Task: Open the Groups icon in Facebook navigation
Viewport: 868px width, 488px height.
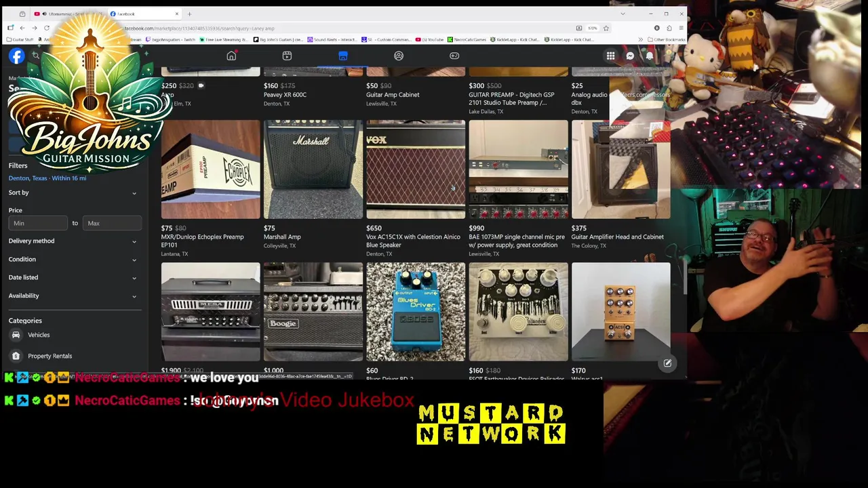Action: tap(399, 56)
